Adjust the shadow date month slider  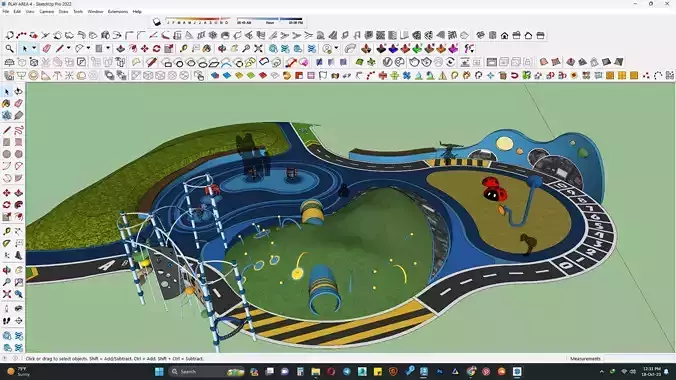point(198,21)
